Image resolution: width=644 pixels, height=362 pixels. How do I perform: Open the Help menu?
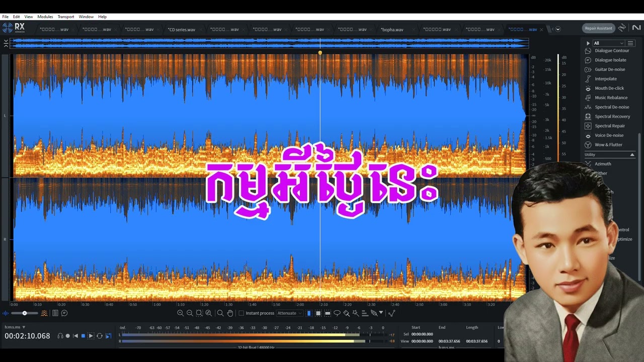click(102, 17)
